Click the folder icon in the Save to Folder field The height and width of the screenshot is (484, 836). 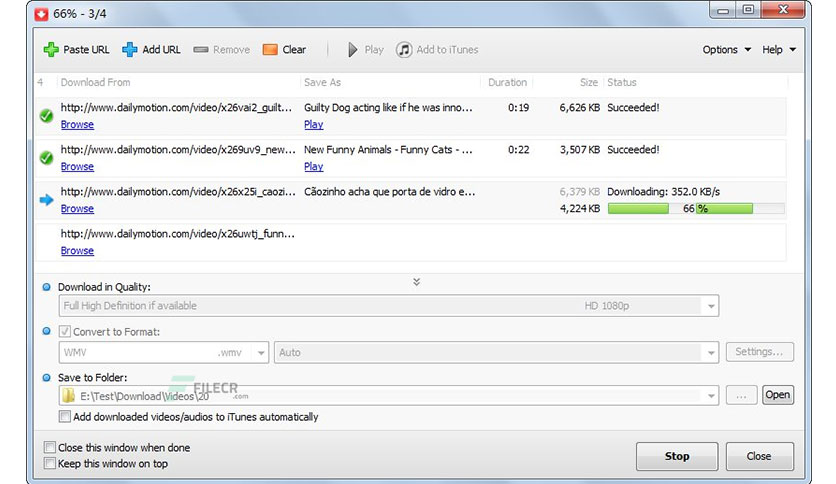68,396
